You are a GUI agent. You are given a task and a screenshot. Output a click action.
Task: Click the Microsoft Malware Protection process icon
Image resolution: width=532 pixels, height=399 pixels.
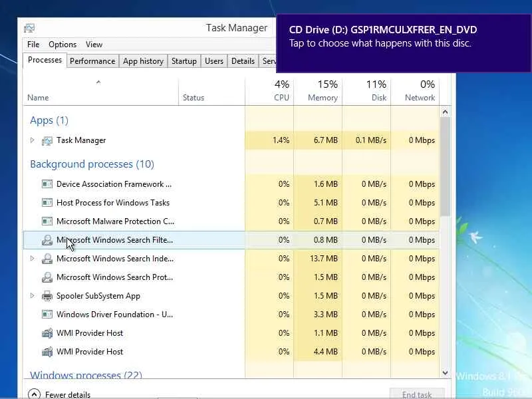point(47,221)
